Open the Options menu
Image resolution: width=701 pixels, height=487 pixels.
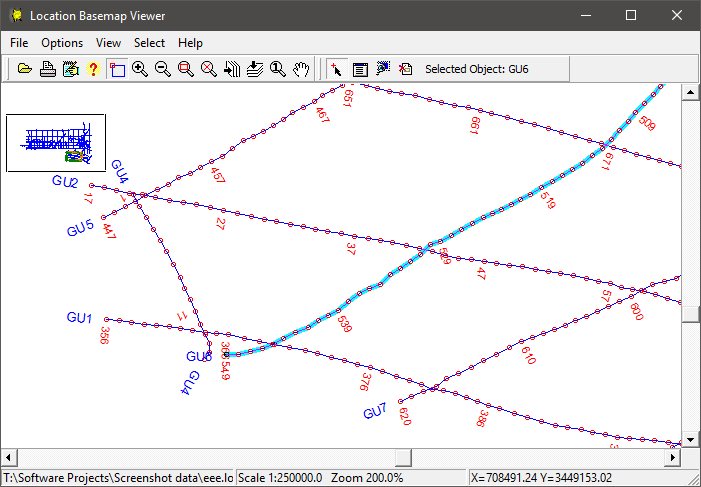(62, 43)
